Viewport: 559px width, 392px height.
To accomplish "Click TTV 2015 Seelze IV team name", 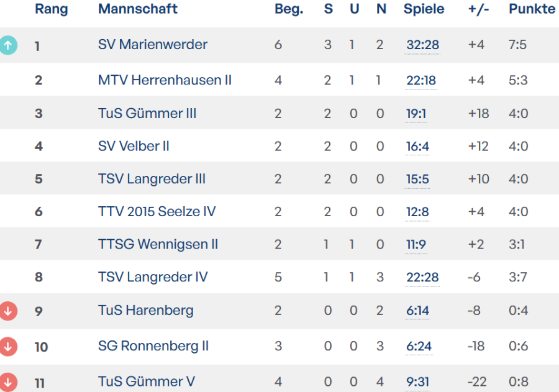I will (157, 212).
